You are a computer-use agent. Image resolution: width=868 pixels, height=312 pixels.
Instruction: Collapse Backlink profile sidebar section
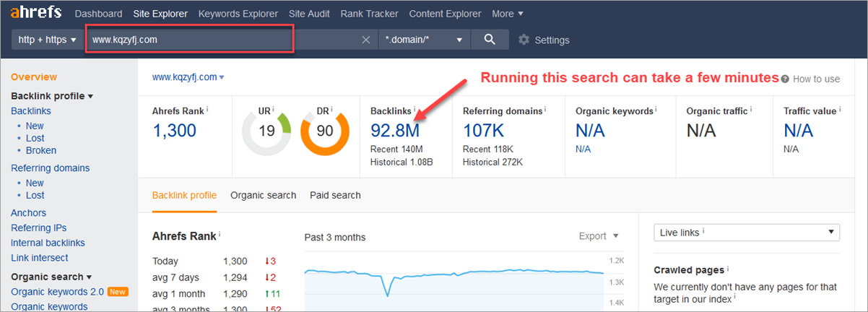click(52, 96)
